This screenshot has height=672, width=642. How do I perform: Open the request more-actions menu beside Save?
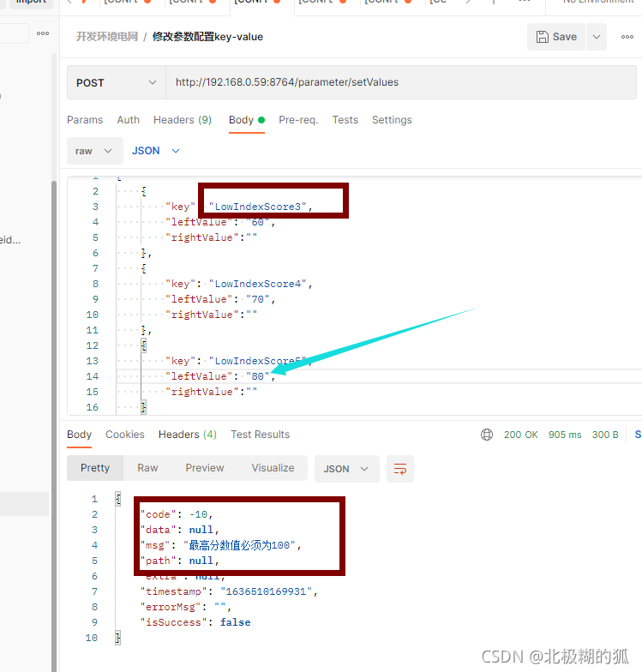click(x=627, y=37)
